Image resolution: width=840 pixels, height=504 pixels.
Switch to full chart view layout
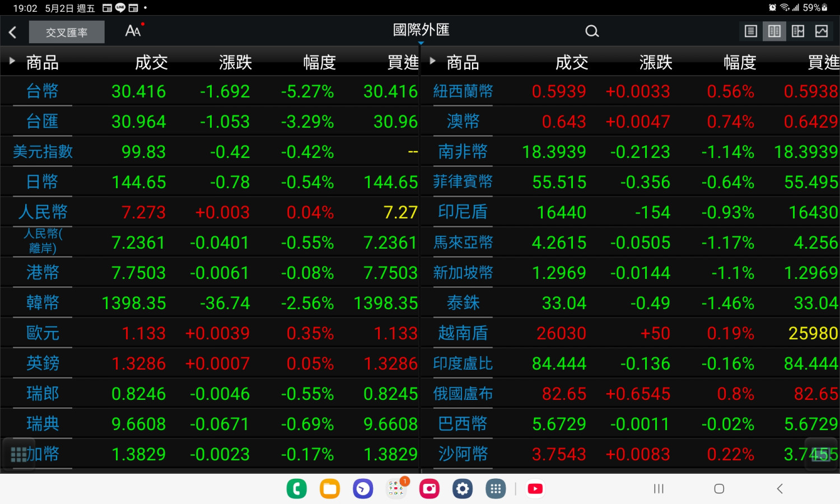tap(822, 31)
